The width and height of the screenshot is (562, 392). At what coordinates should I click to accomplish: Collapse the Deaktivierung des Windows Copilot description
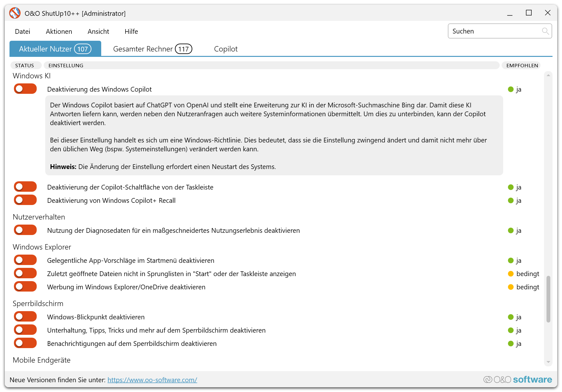99,89
